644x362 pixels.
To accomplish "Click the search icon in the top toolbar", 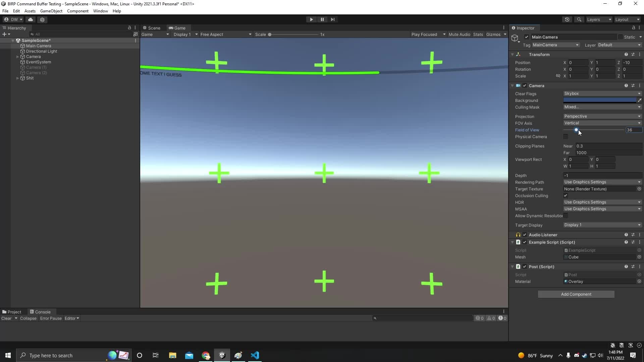I will click(579, 19).
